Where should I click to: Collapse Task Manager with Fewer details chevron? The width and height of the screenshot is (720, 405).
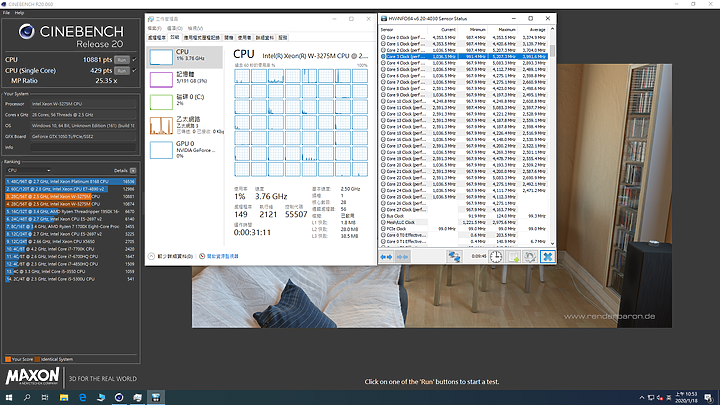[151, 256]
